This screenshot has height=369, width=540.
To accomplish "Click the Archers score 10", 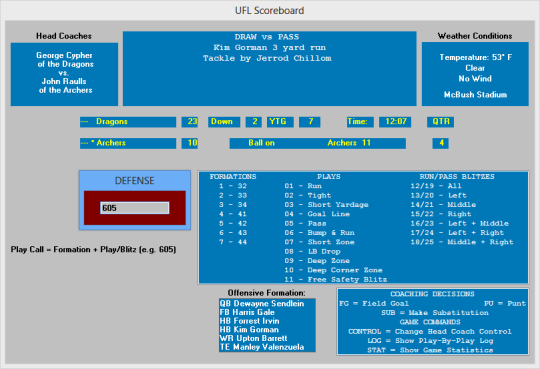I will pyautogui.click(x=190, y=143).
